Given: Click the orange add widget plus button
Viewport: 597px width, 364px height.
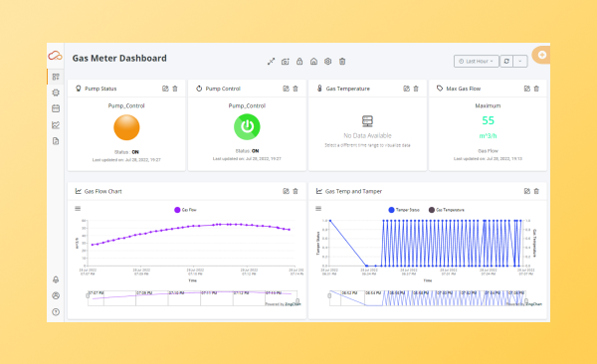Looking at the screenshot, I should 542,55.
